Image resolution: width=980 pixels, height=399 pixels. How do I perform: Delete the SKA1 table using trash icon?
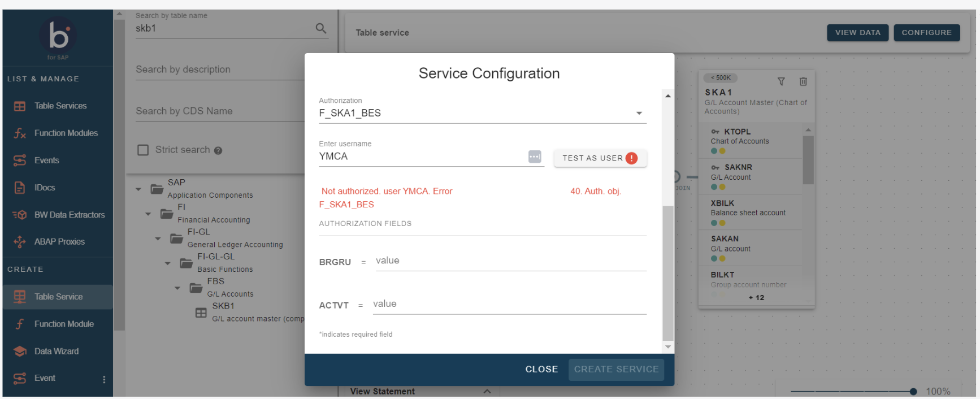coord(803,81)
